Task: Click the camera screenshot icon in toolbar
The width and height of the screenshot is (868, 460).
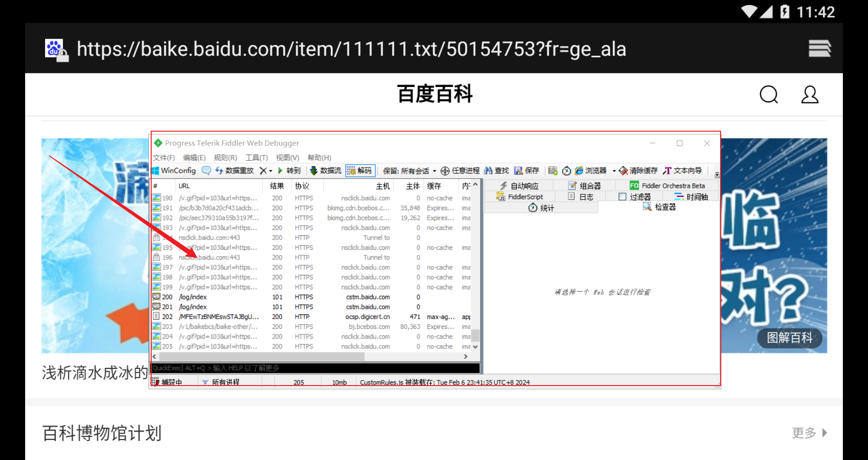Action: pyautogui.click(x=553, y=171)
